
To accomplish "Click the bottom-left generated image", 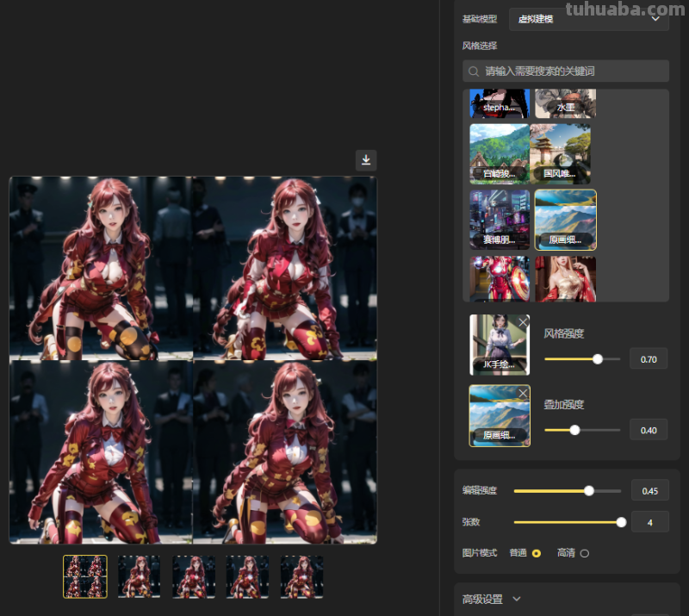I will tap(101, 452).
